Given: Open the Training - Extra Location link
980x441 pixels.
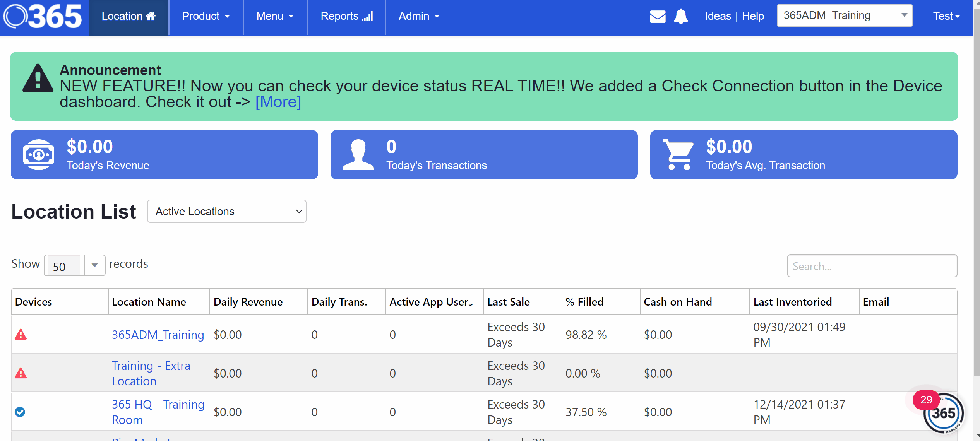Looking at the screenshot, I should tap(151, 373).
